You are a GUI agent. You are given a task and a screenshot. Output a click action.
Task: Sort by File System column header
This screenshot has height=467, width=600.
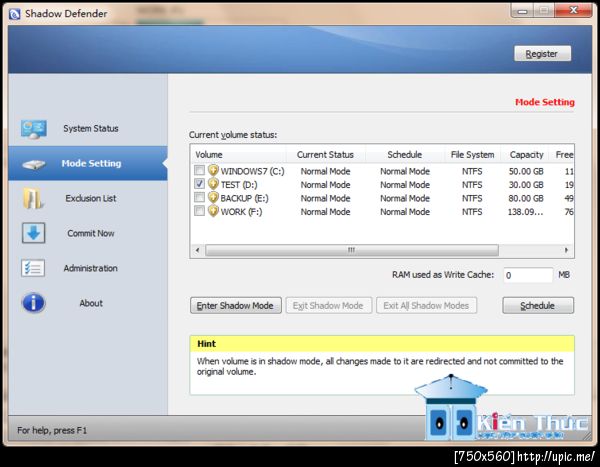(473, 155)
